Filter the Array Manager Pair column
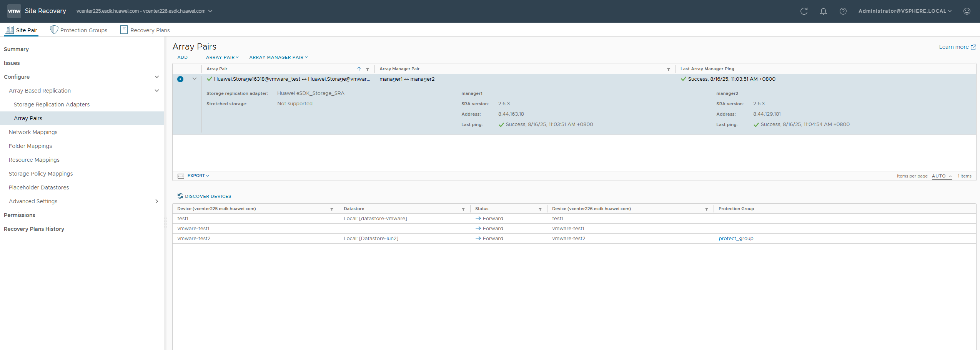This screenshot has width=980, height=350. pyautogui.click(x=668, y=69)
